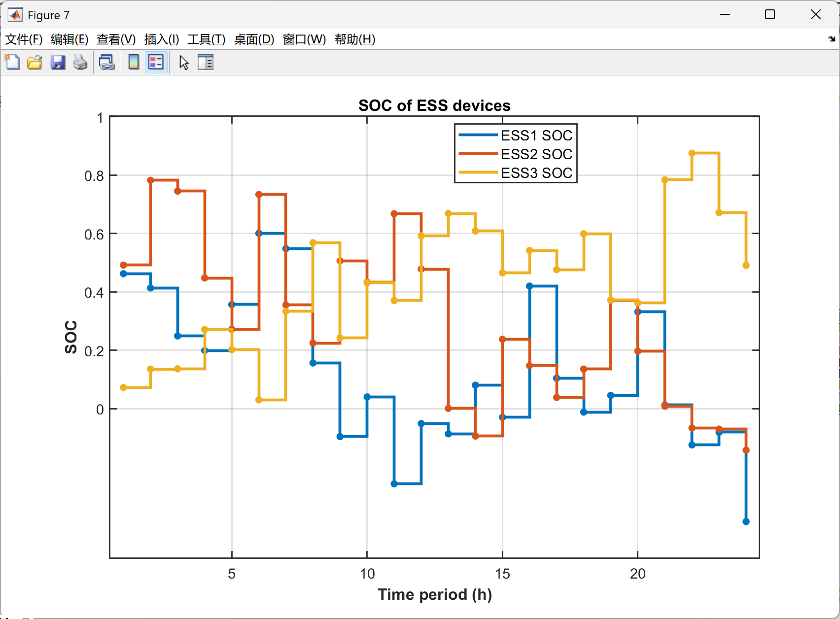Click the y-axis tick label 0
The height and width of the screenshot is (619, 840).
coord(100,410)
